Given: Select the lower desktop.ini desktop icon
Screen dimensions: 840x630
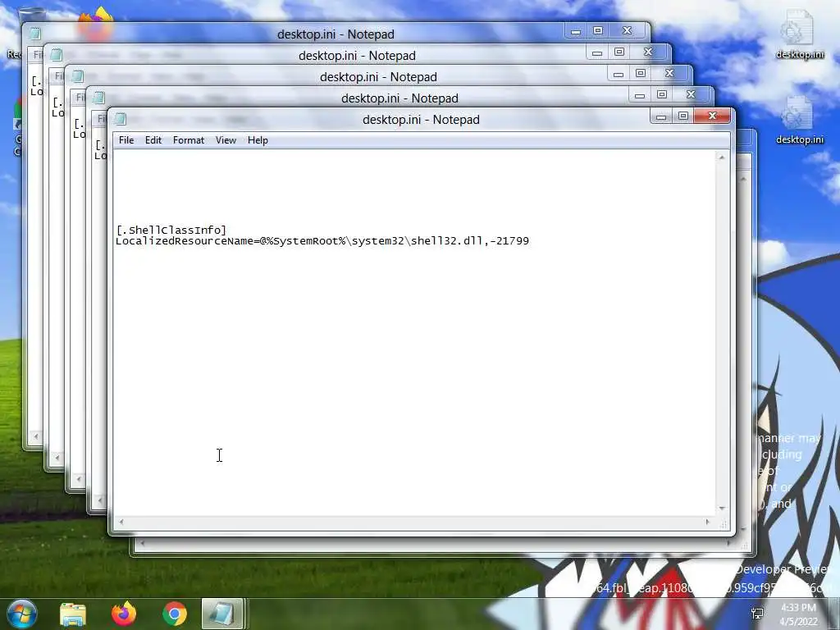Looking at the screenshot, I should pyautogui.click(x=799, y=120).
